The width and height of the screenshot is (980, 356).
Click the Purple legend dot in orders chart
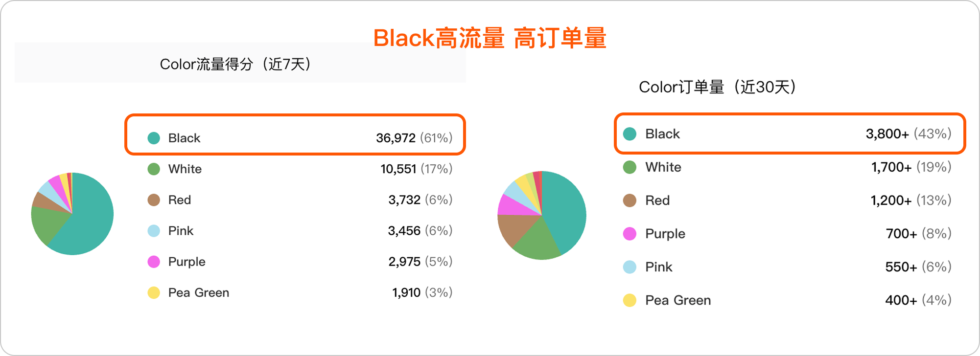pos(630,234)
